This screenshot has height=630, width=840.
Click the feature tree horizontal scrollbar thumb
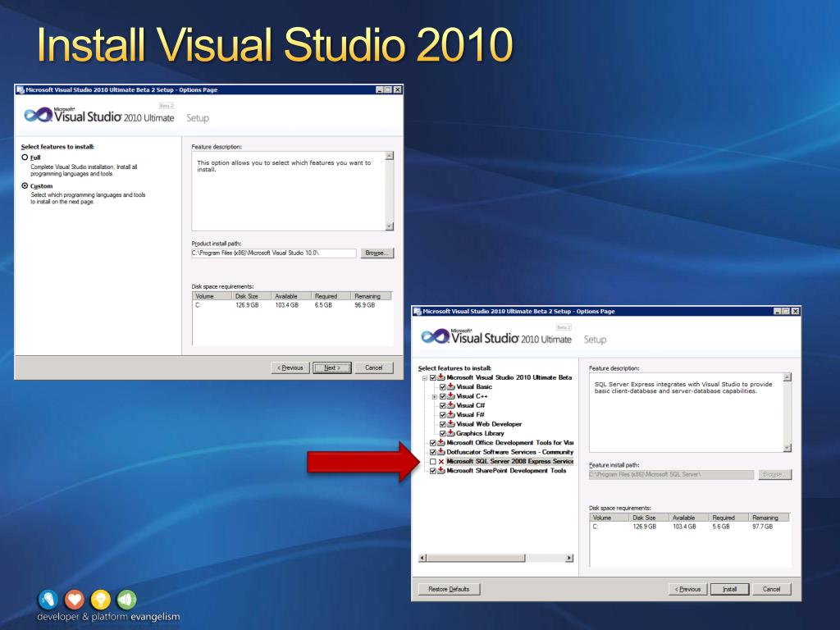476,558
